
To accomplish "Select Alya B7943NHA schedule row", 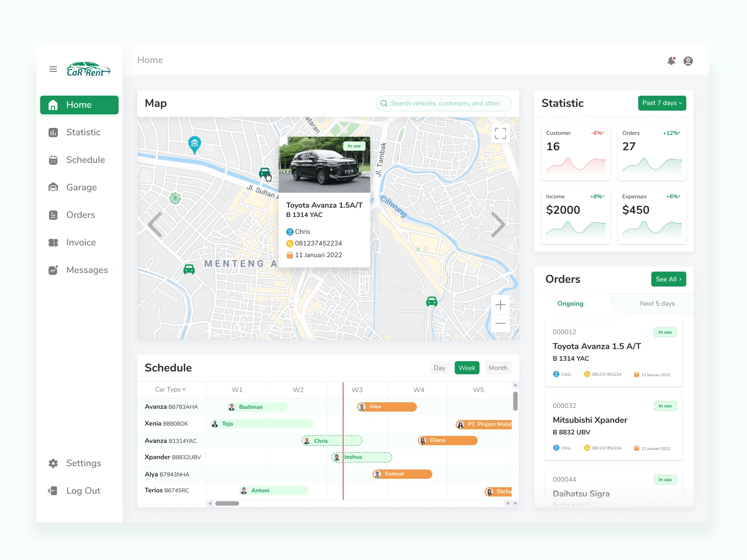I will 324,474.
